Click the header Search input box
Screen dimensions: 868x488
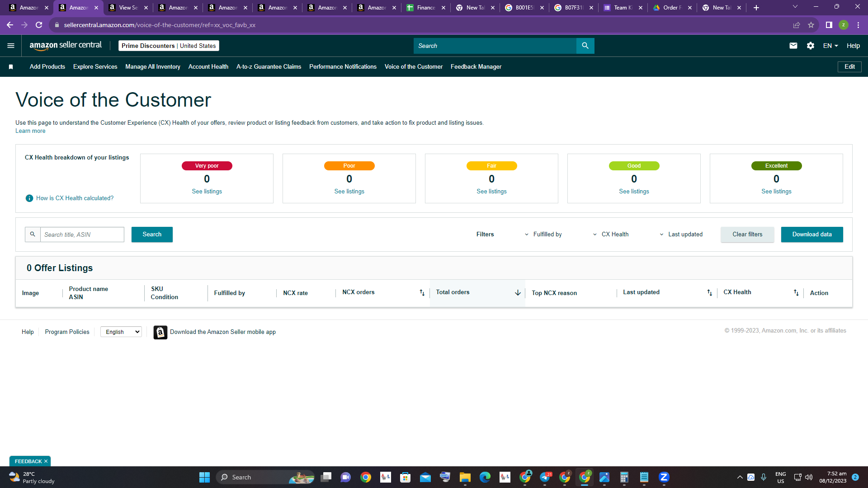[x=495, y=46]
